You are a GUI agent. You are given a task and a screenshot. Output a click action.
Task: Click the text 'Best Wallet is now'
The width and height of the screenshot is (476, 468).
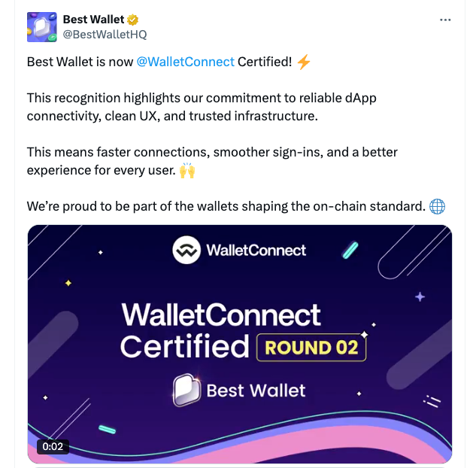pyautogui.click(x=80, y=62)
